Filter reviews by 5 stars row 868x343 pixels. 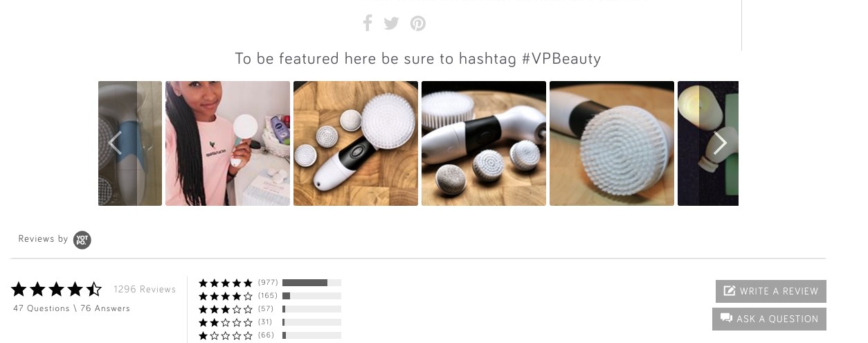pos(270,283)
